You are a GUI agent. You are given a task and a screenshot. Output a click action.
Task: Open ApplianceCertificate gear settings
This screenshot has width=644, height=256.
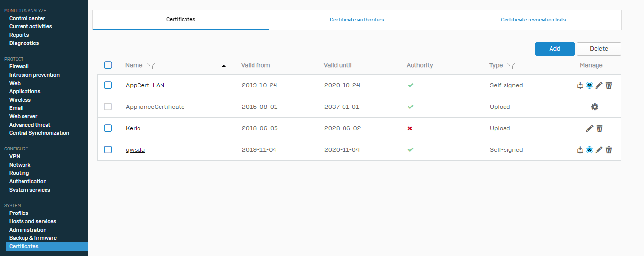pyautogui.click(x=595, y=107)
